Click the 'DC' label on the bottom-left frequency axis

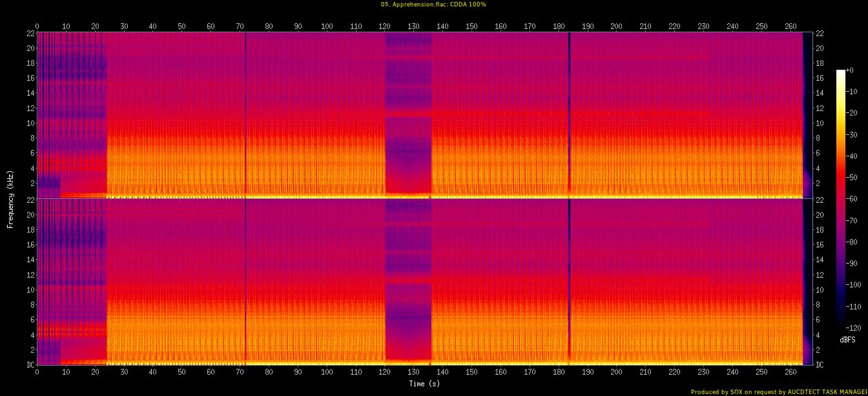29,364
